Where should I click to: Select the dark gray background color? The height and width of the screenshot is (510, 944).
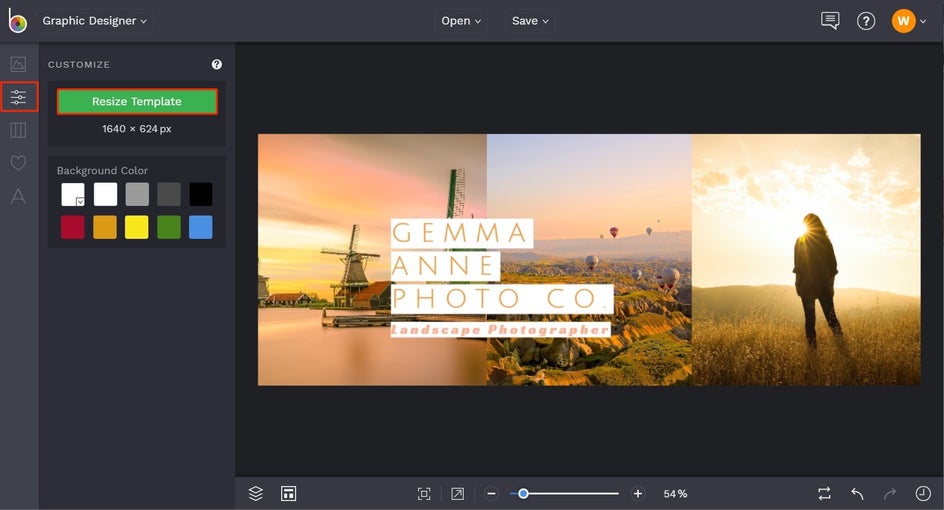click(x=169, y=194)
